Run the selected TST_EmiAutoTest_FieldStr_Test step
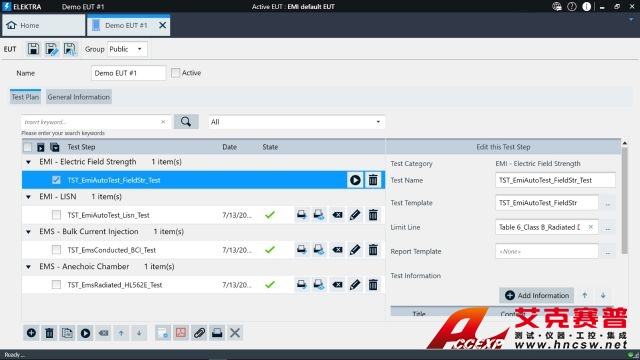 [355, 180]
